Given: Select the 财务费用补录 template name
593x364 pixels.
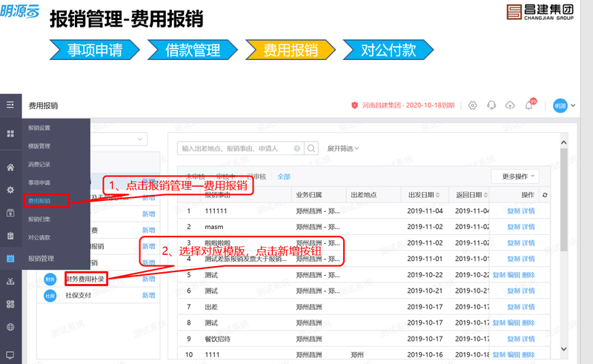Looking at the screenshot, I should 85,279.
